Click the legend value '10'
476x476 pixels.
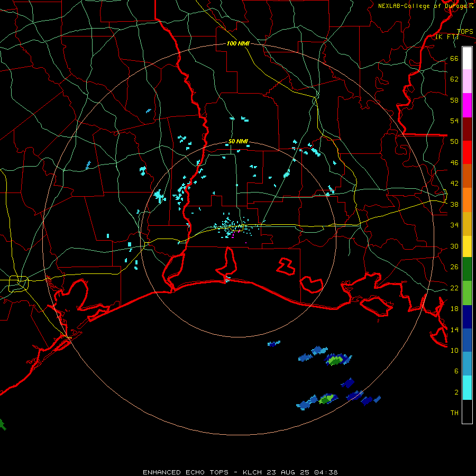(454, 351)
